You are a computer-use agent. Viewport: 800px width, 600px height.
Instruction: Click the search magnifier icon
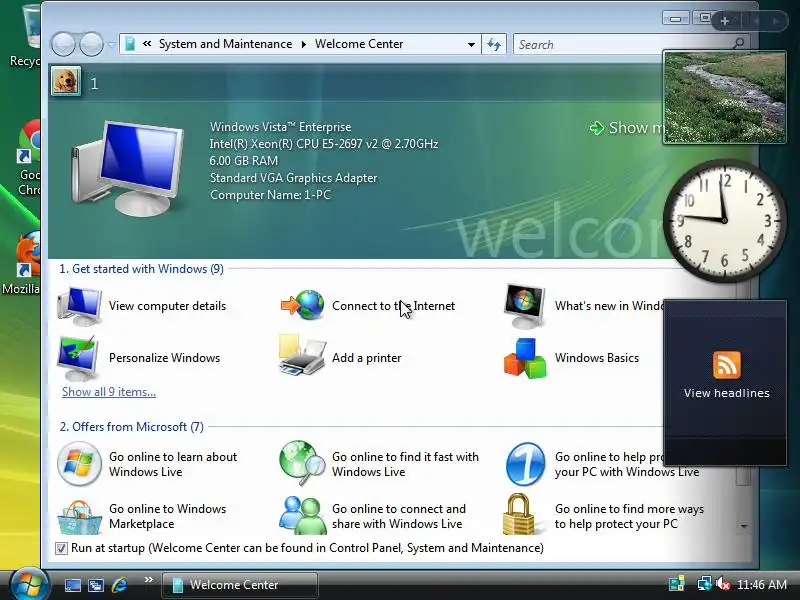tap(738, 43)
